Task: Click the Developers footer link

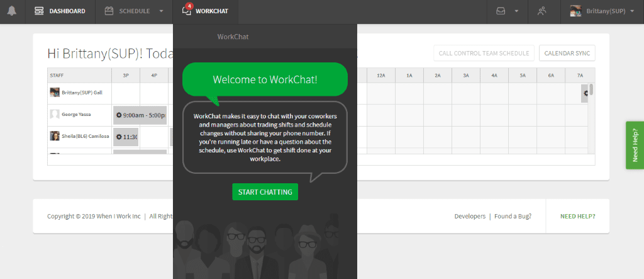Action: 470,216
